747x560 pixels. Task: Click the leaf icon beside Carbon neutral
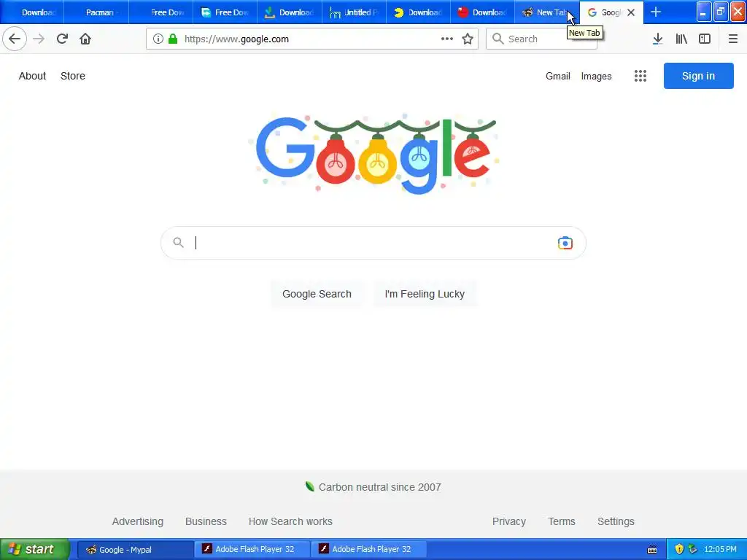309,486
